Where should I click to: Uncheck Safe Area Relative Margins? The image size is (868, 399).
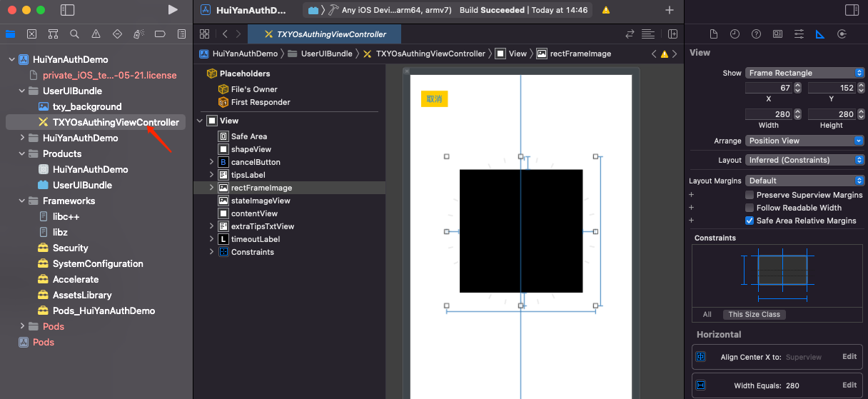tap(750, 221)
